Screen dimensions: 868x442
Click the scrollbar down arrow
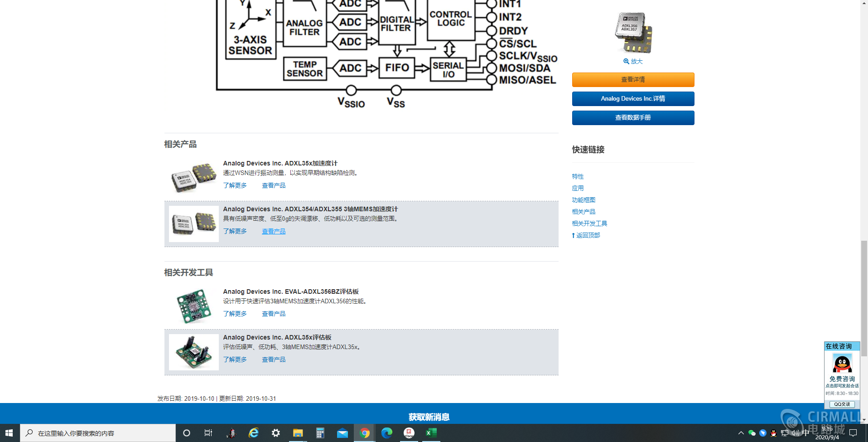[x=864, y=420]
